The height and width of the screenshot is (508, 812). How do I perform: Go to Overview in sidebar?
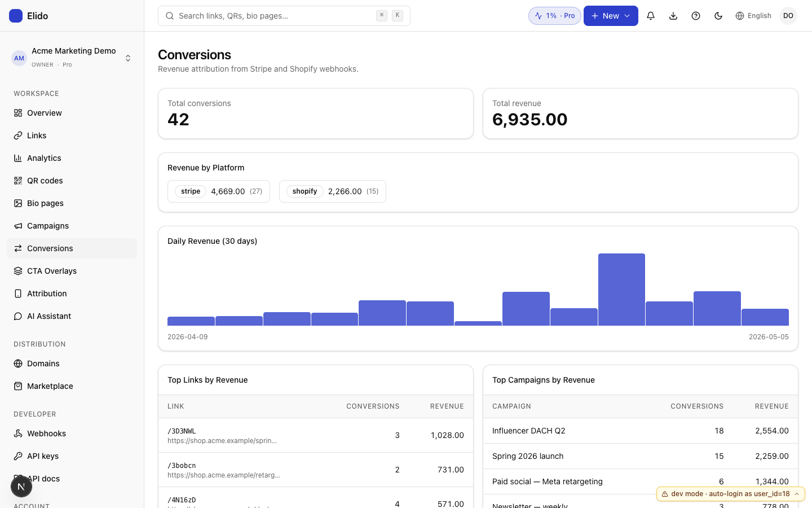click(72, 113)
